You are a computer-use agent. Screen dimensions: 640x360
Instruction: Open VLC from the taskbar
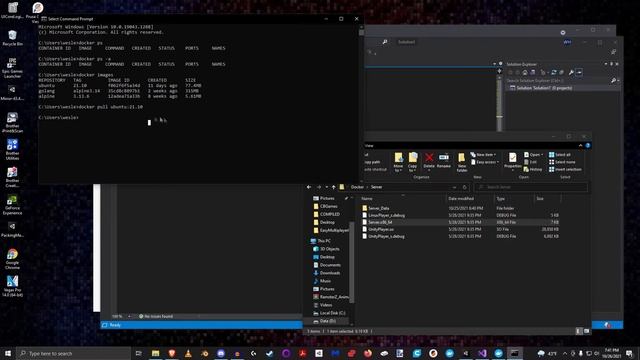tap(188, 353)
